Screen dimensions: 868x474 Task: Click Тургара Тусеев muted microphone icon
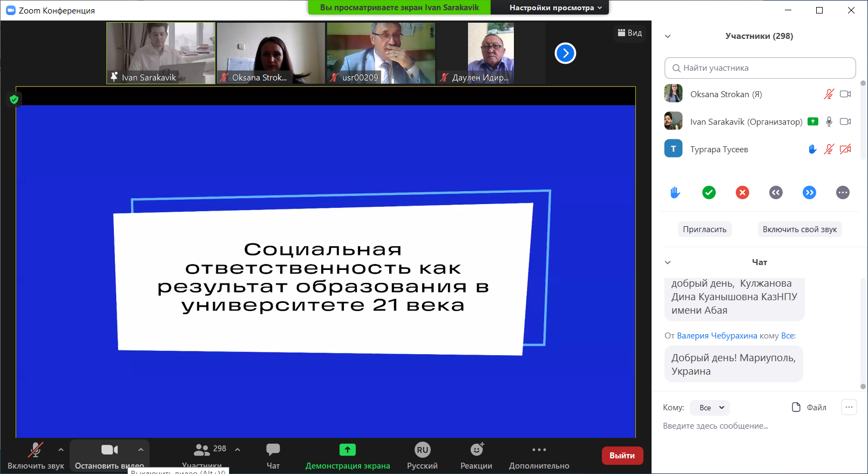coord(829,149)
